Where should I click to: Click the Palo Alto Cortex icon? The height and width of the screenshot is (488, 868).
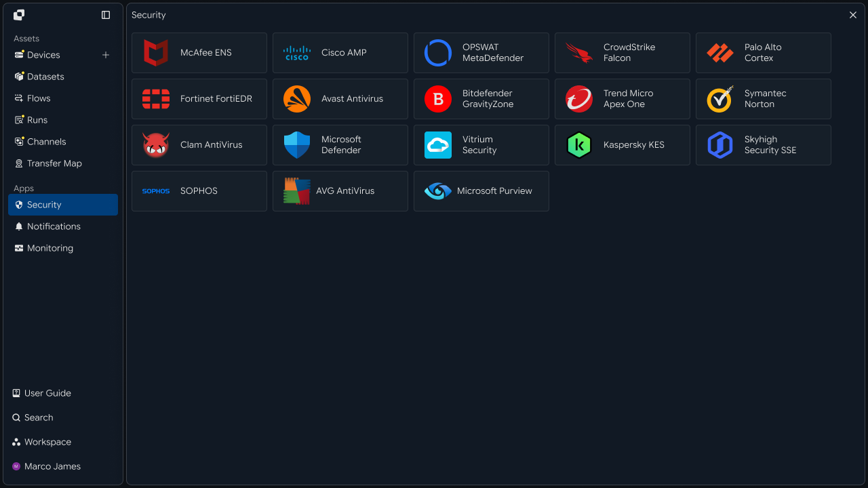(x=720, y=53)
